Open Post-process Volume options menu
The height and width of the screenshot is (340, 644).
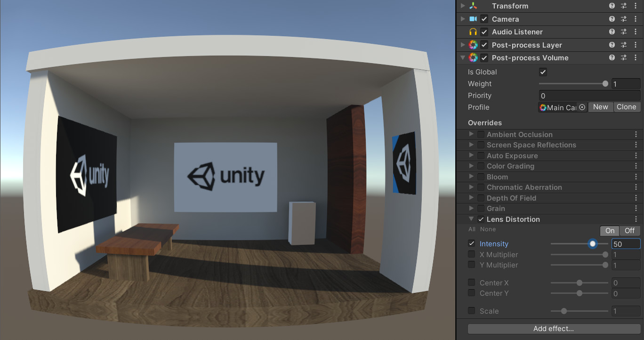point(636,58)
